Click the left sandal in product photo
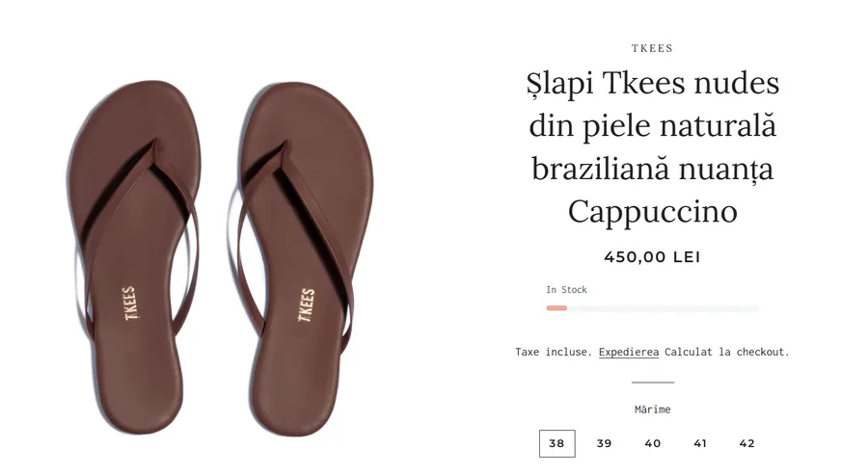 click(x=134, y=257)
